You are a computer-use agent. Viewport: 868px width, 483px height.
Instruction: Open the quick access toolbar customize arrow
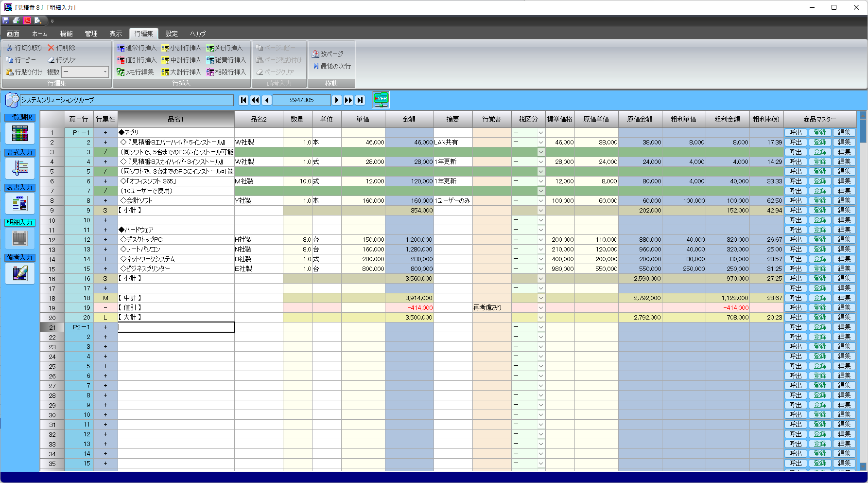coord(52,21)
